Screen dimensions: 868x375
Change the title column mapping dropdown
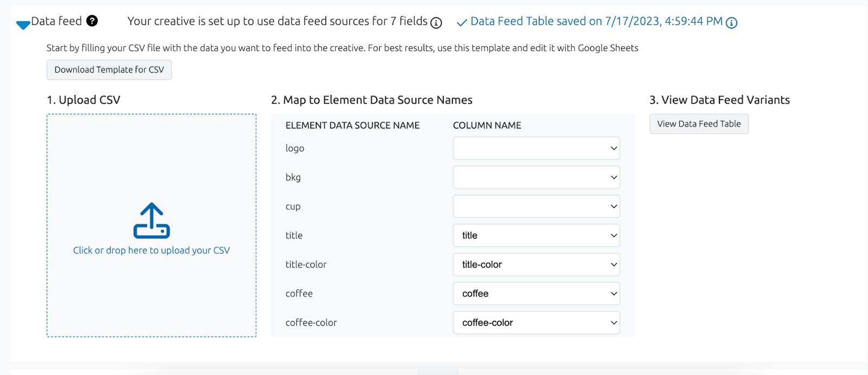coord(536,236)
